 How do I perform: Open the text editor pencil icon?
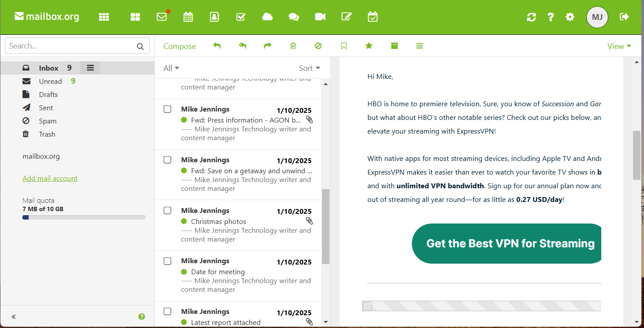click(347, 17)
